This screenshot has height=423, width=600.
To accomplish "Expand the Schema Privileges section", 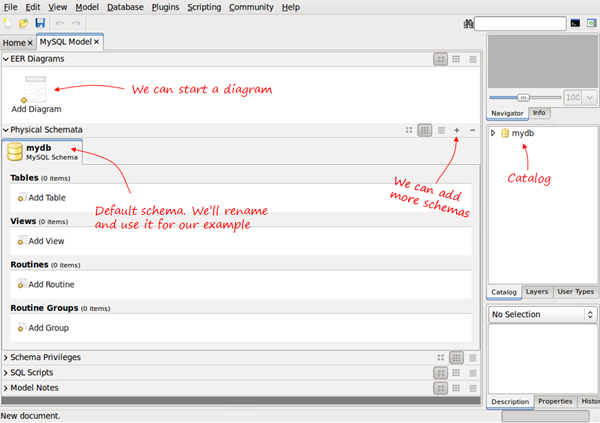I will [6, 358].
